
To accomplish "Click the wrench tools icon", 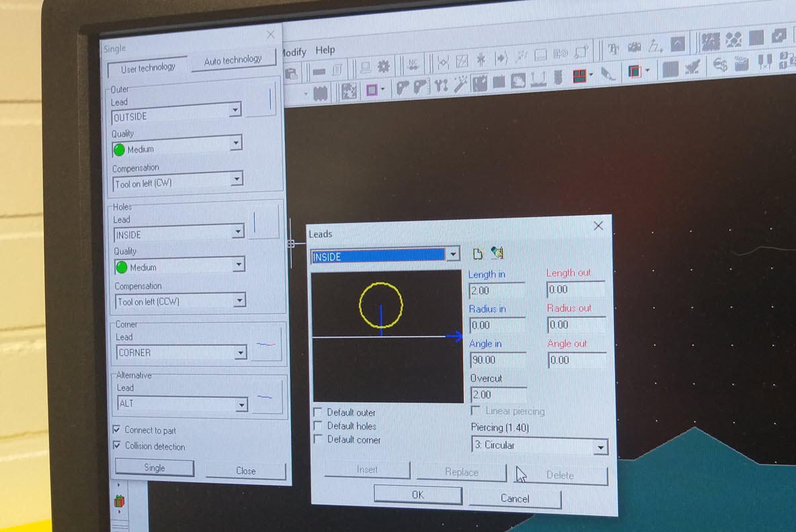I will coord(441,86).
